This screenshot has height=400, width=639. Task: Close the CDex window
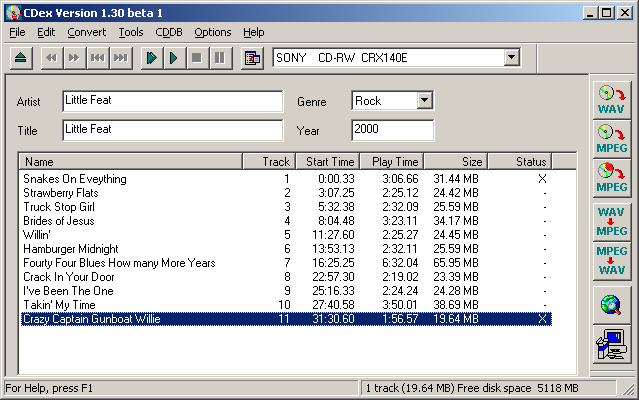[x=625, y=13]
